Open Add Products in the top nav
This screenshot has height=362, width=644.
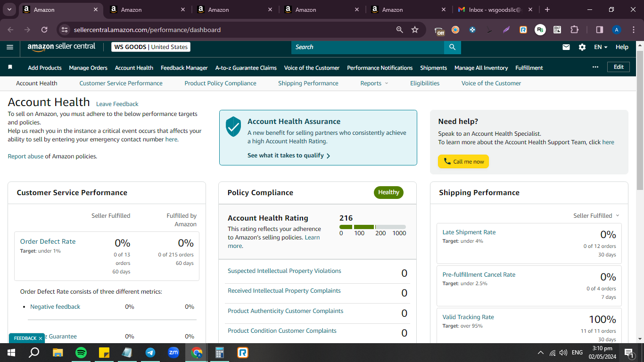[45, 68]
